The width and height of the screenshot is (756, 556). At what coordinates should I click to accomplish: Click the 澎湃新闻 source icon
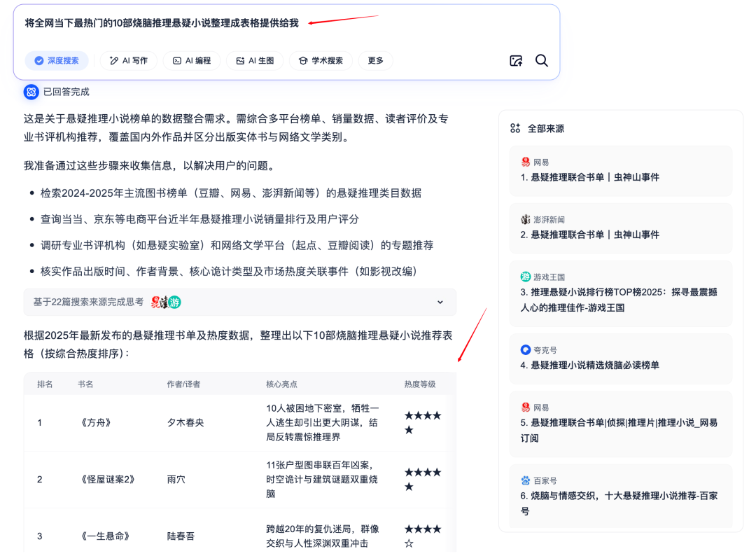(526, 220)
